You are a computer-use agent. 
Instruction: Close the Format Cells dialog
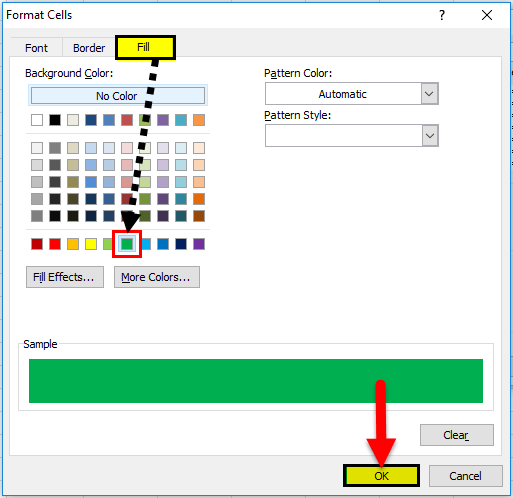click(x=487, y=15)
